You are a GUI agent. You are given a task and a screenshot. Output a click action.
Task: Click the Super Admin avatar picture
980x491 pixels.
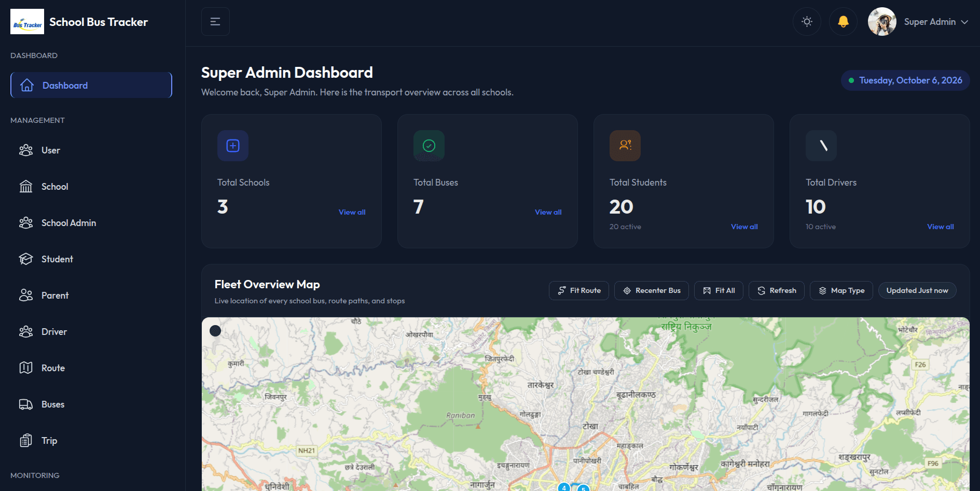pos(882,22)
